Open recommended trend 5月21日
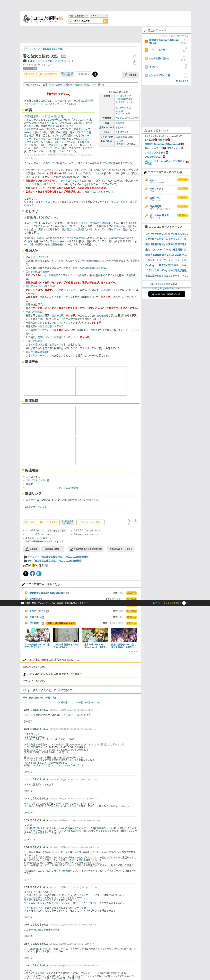 (149, 140)
